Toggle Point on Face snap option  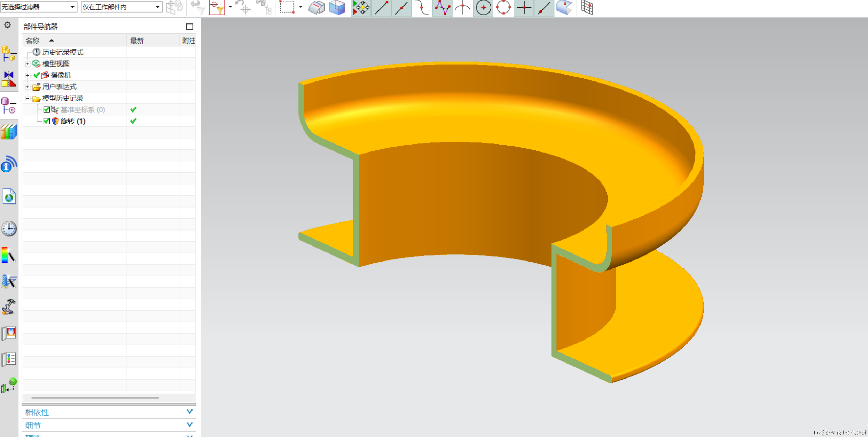[x=564, y=8]
